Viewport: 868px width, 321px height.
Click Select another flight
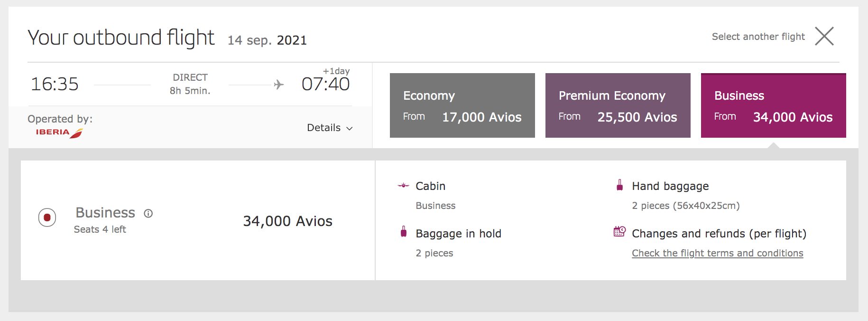(x=758, y=37)
